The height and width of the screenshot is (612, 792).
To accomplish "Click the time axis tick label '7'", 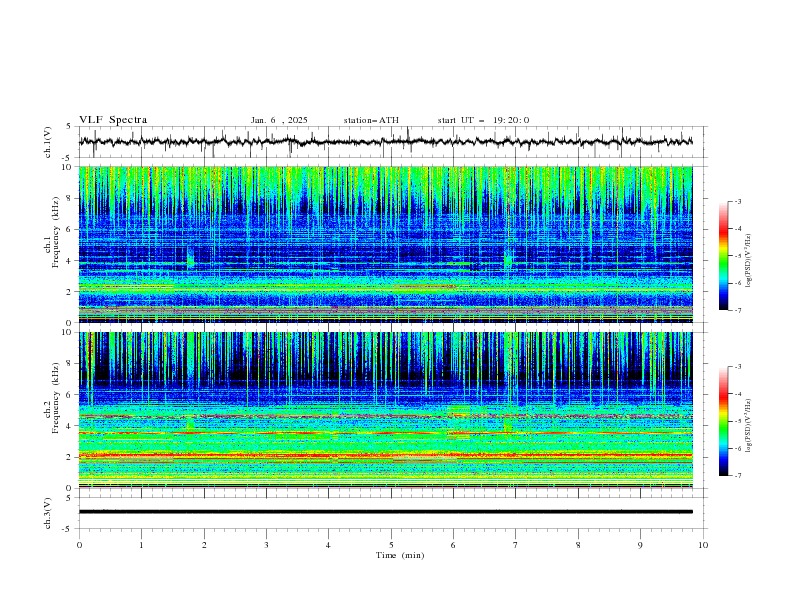I will [x=516, y=545].
